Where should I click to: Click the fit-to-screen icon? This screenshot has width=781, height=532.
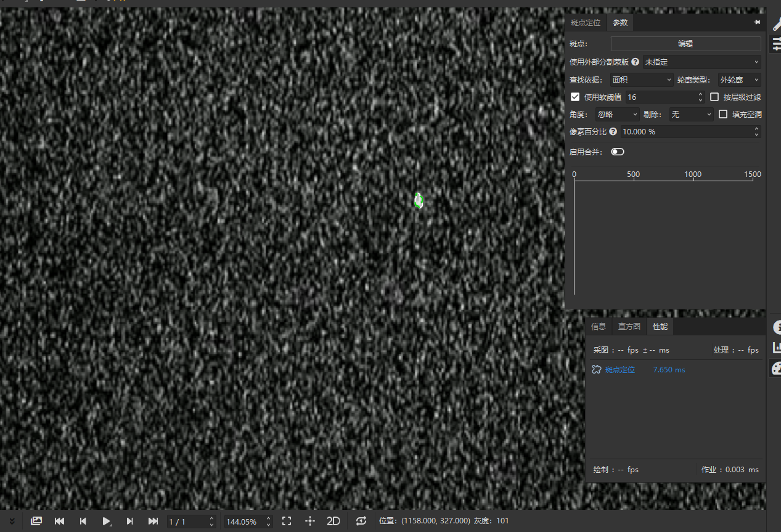coord(287,521)
